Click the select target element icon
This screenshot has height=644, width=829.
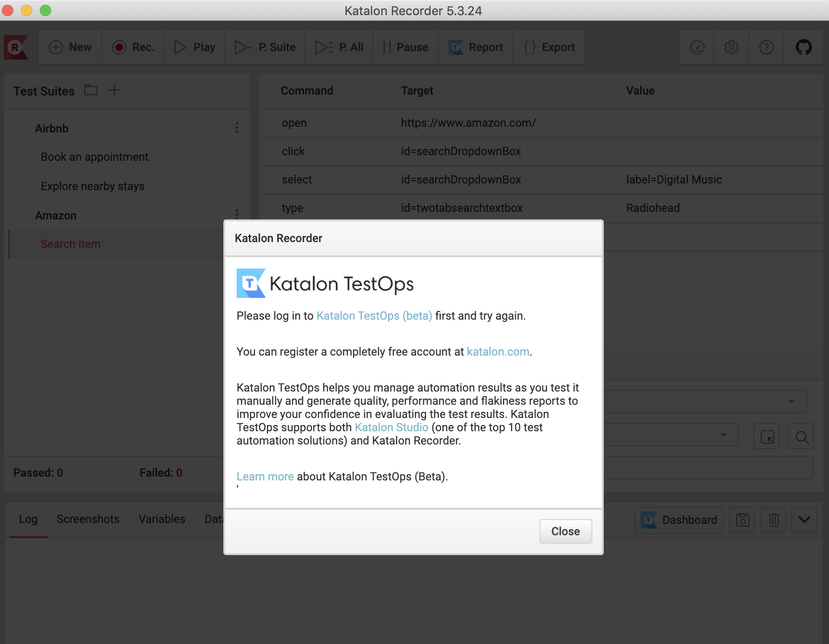[x=767, y=437]
